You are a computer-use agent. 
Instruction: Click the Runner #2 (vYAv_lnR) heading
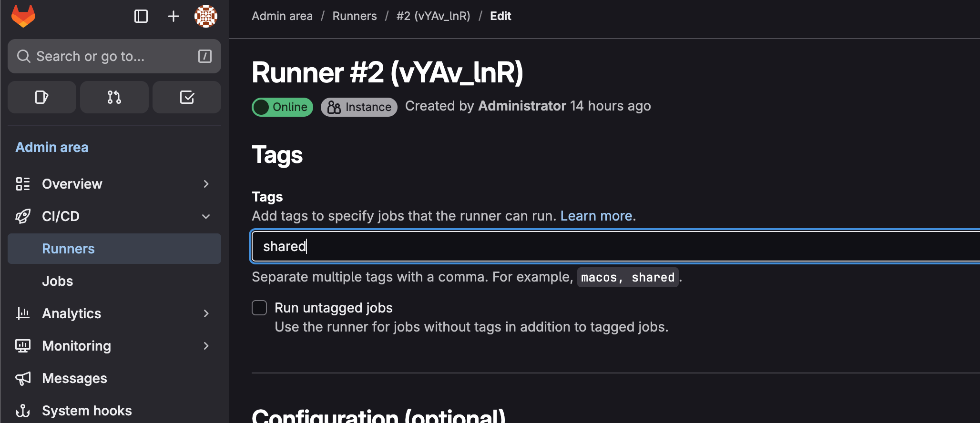click(x=387, y=72)
